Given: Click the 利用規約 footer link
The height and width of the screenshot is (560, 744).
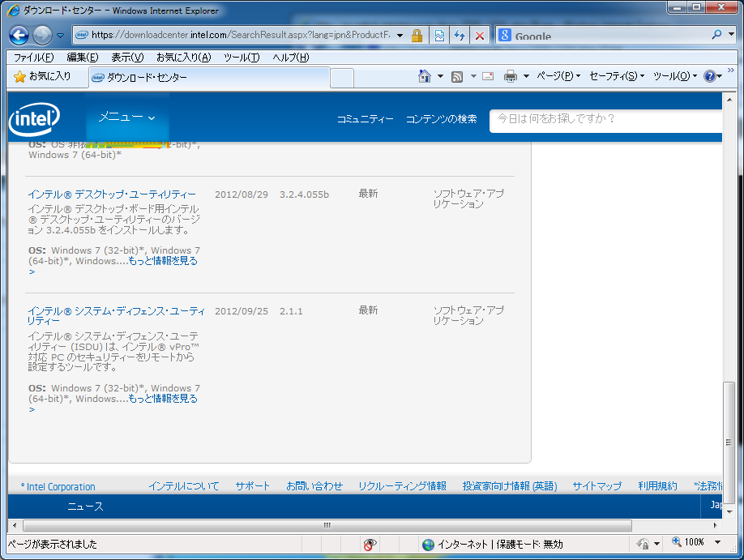Looking at the screenshot, I should [657, 486].
